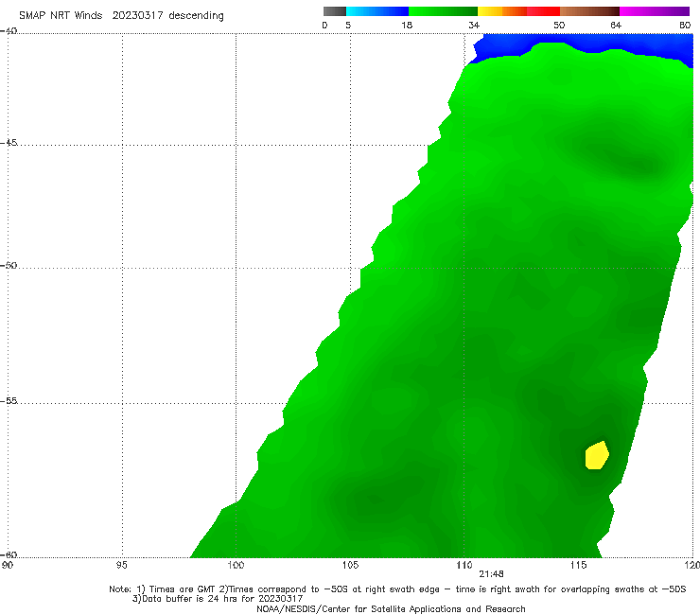Pick the brown colorbar segment
This screenshot has height=615, width=700.
click(x=589, y=11)
